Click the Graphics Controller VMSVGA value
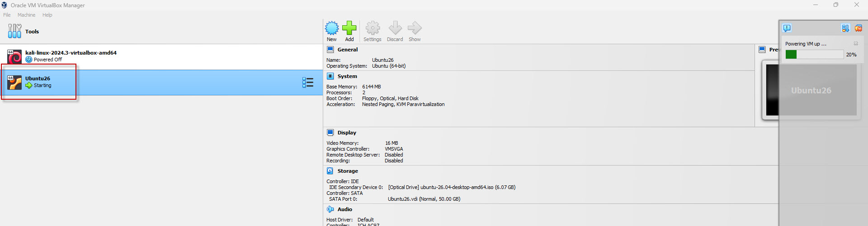Viewport: 868px width, 226px height. click(394, 149)
